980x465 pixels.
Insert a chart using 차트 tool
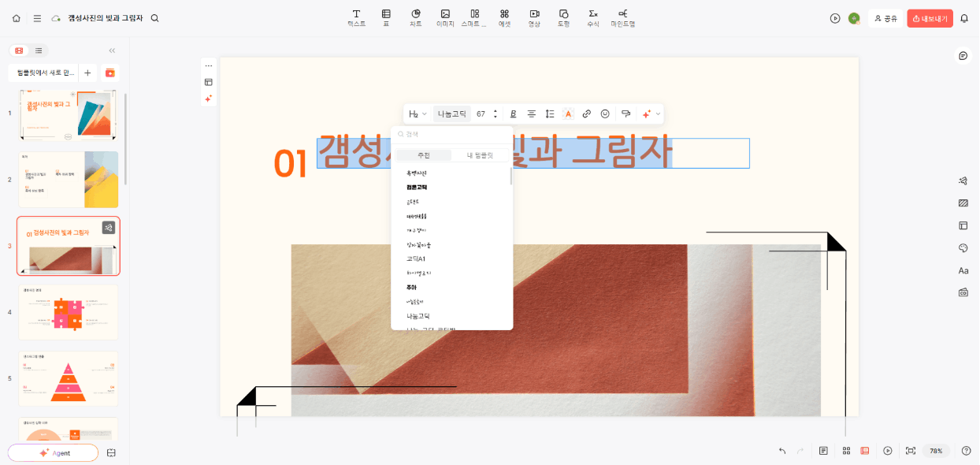pyautogui.click(x=416, y=18)
